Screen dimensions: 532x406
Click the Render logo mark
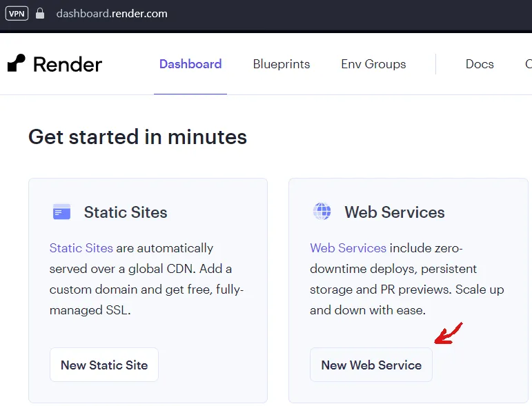pos(17,63)
